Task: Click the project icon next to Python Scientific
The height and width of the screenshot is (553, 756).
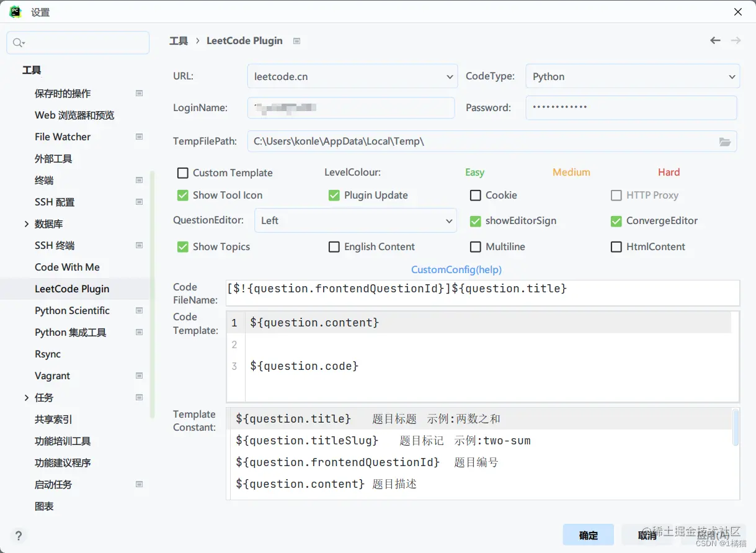Action: [x=139, y=310]
